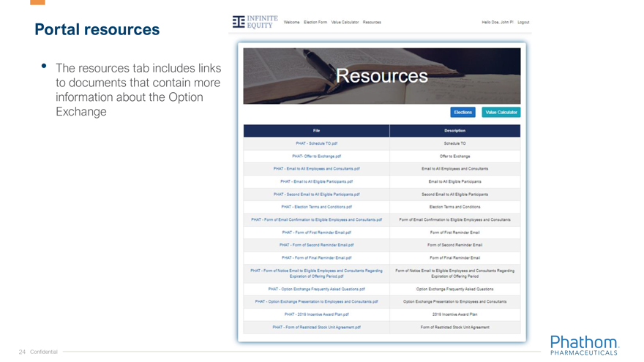Click the Description column header
The image size is (644, 362).
[454, 130]
